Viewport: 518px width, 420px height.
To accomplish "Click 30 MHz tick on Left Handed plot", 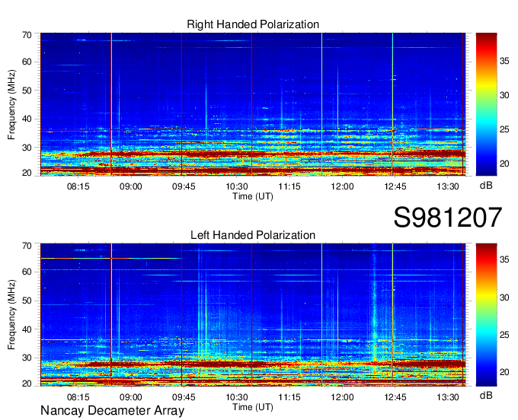I will coord(27,358).
